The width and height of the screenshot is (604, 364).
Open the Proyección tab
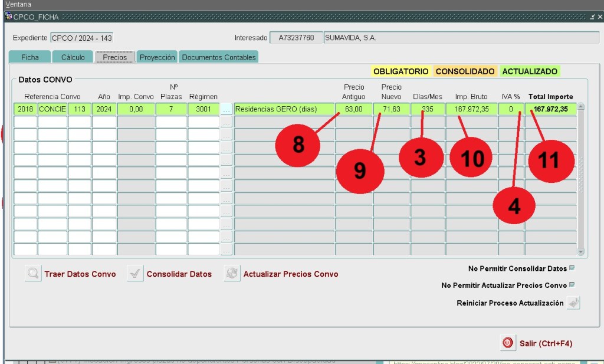pyautogui.click(x=157, y=57)
